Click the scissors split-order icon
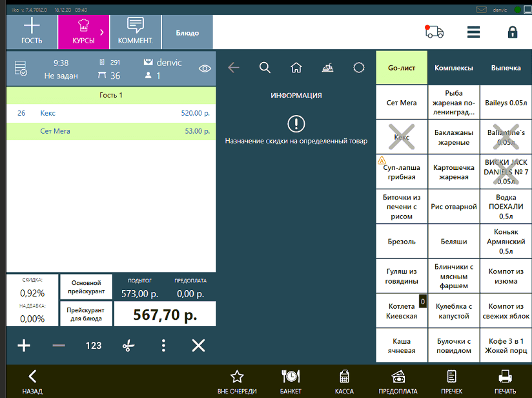Screen dimensions: 532x398 128,346
